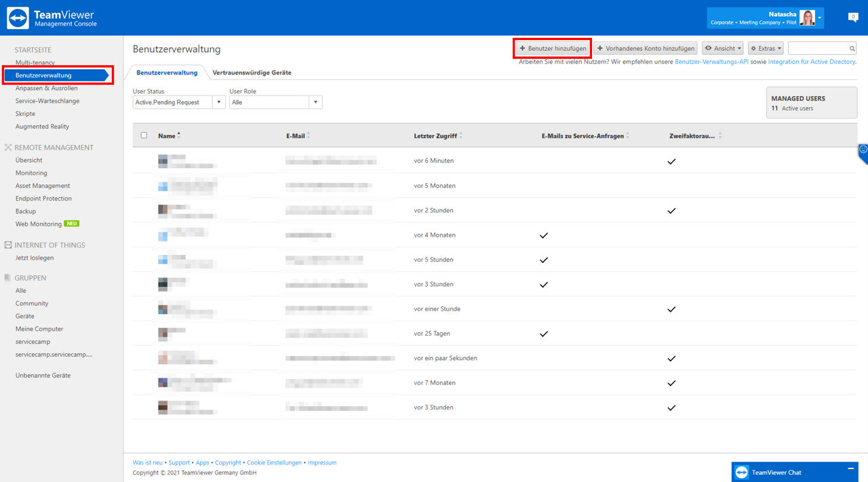
Task: Click the TeamViewer Chat logo icon
Action: tap(742, 473)
